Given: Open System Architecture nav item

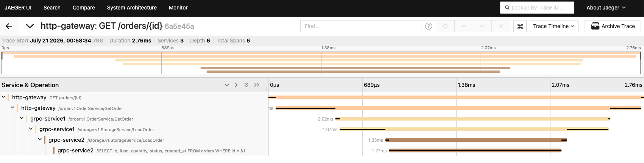Looking at the screenshot, I should (132, 8).
